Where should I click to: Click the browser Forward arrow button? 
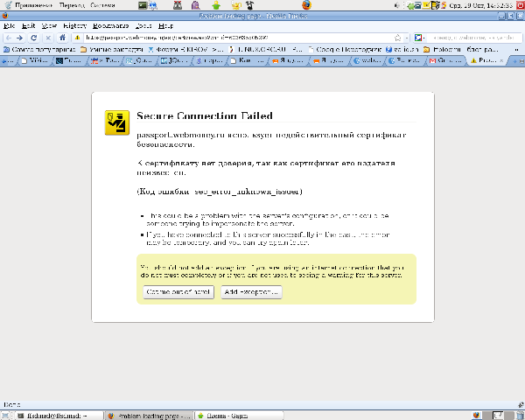coord(20,38)
